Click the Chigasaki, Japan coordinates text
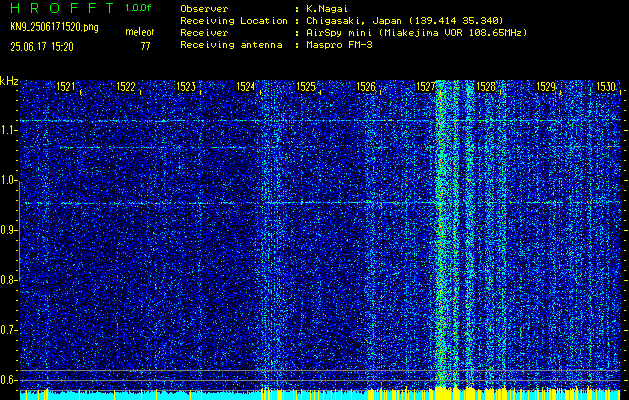Screen dimensions: 629x400 pos(405,21)
